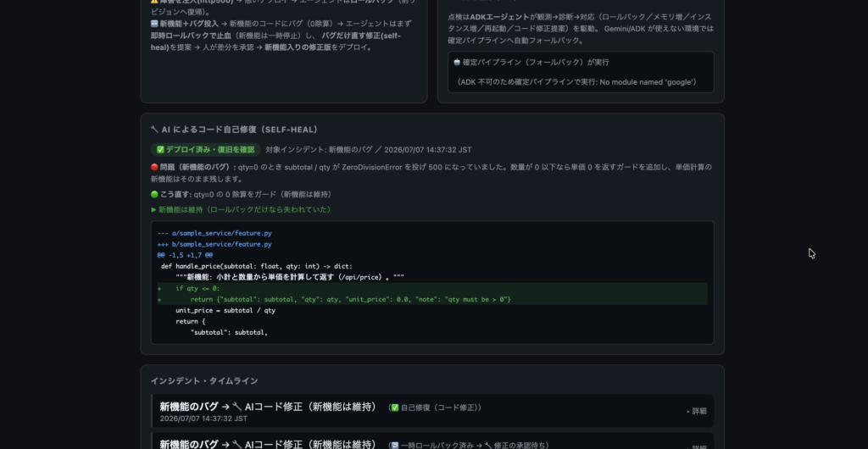The image size is (868, 449).
Task: Click the robot icon beside 確定パイプライン
Action: tap(457, 63)
